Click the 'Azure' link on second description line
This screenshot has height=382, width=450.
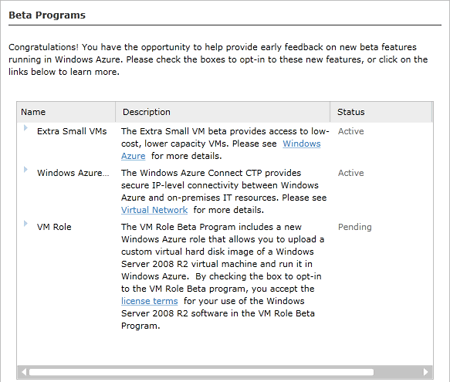coord(133,156)
